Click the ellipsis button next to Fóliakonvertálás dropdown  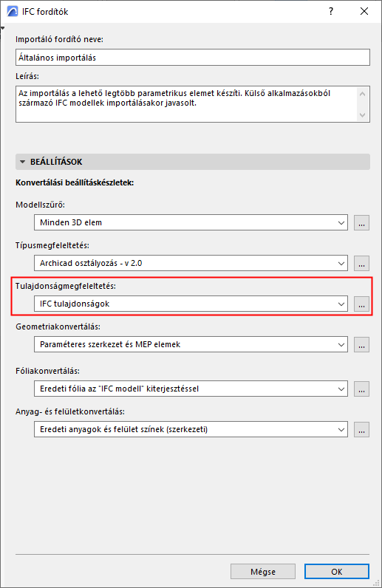tap(361, 389)
